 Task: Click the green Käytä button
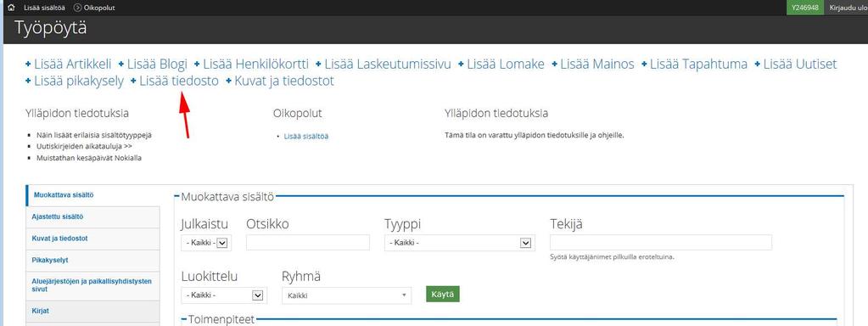click(442, 294)
